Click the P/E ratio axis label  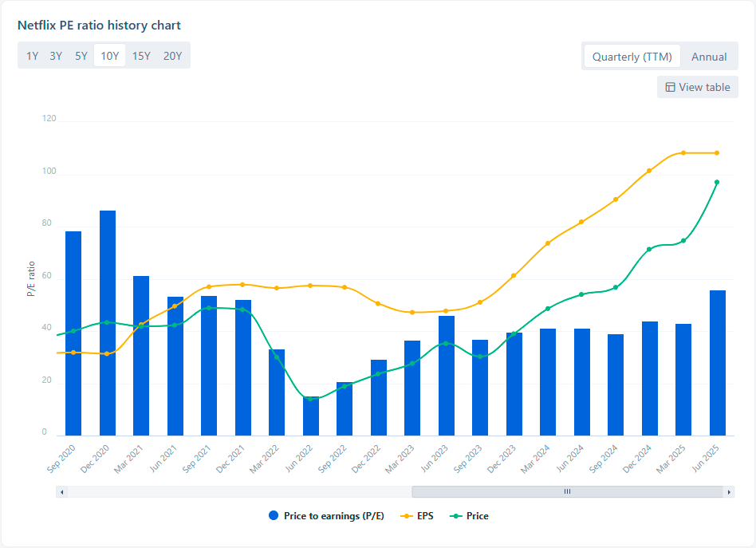pos(31,279)
